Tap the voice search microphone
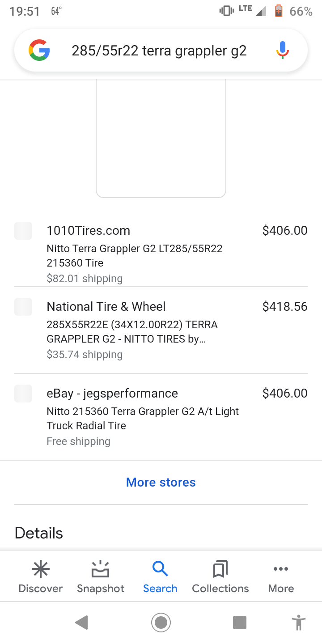The width and height of the screenshot is (322, 644). pos(282,51)
